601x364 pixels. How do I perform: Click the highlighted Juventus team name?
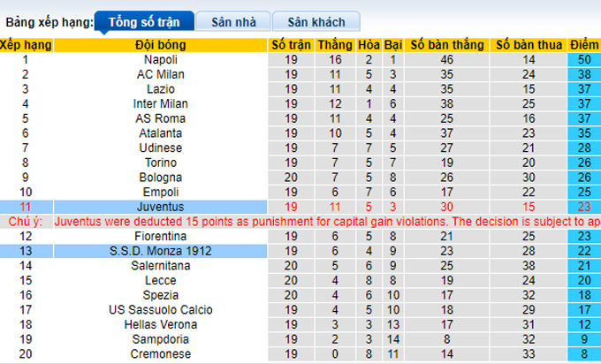[x=159, y=207]
